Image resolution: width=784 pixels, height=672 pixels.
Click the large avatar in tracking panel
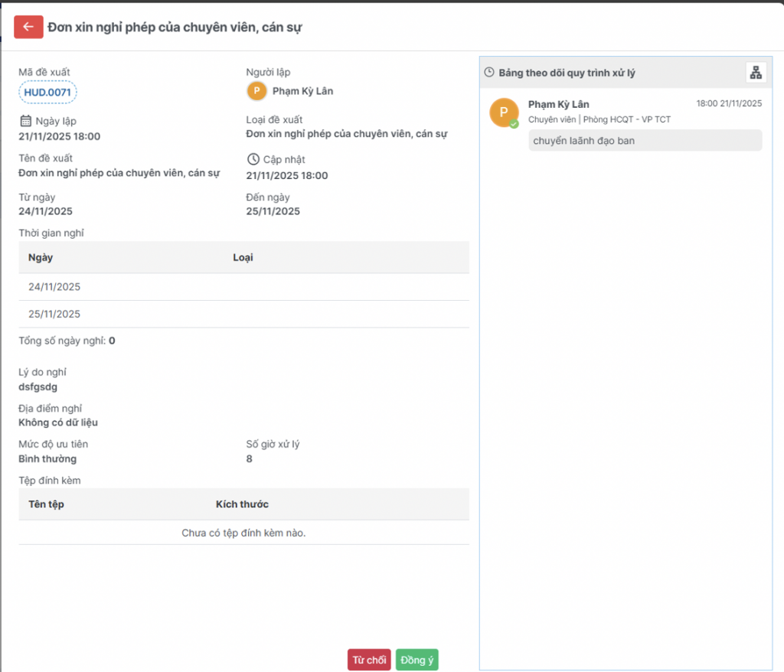point(503,113)
